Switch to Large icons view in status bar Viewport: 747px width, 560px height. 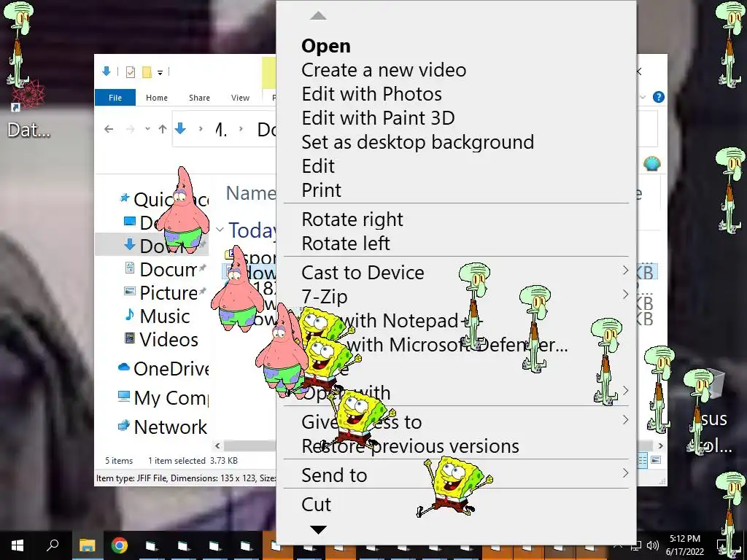point(656,460)
